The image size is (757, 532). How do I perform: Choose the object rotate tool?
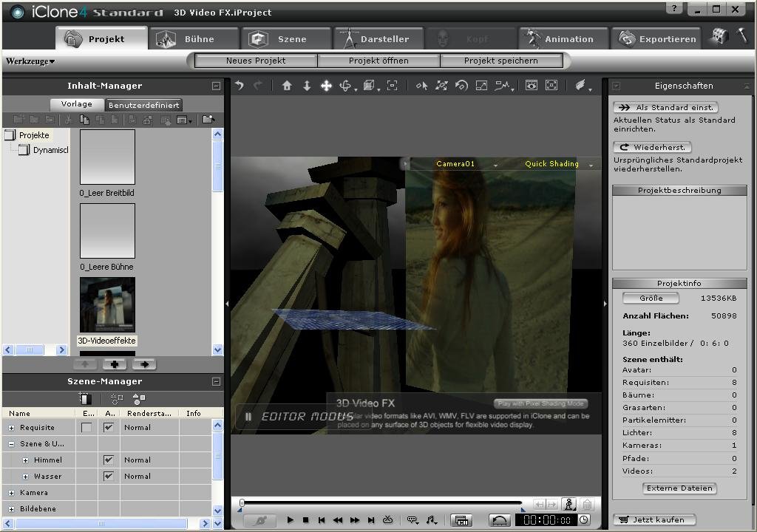pyautogui.click(x=461, y=86)
